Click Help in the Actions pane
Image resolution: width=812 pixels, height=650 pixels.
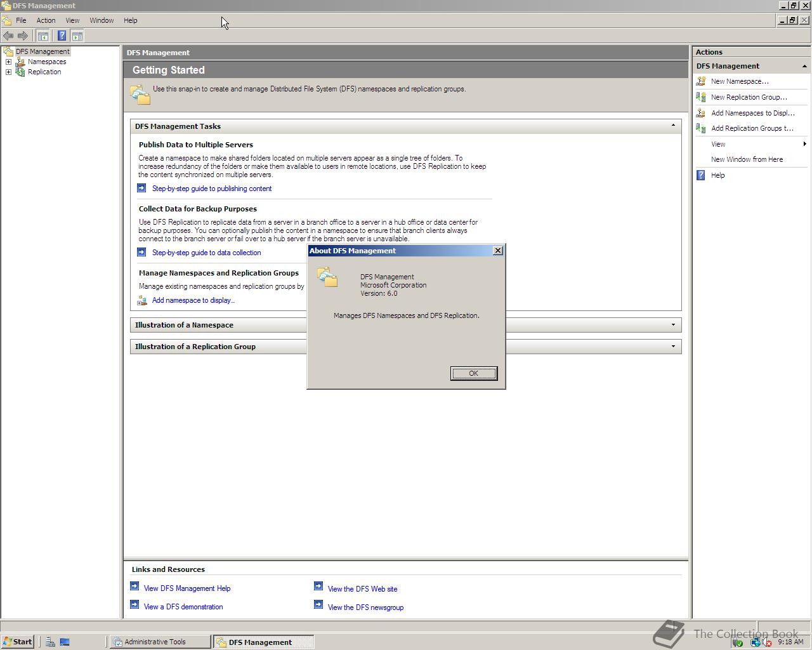pos(717,175)
